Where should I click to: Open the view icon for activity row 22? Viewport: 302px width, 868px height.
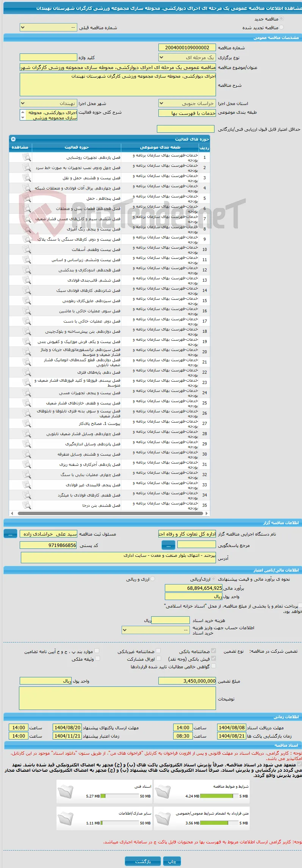click(27, 372)
